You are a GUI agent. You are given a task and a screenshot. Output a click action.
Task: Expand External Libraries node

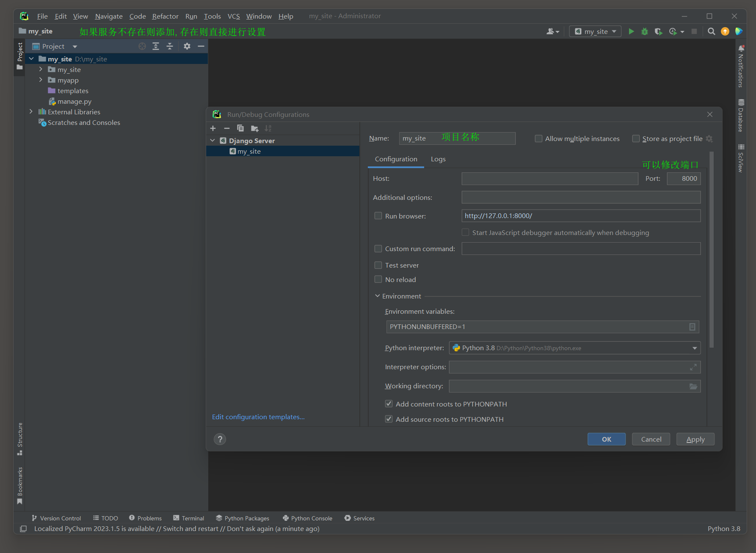pyautogui.click(x=31, y=111)
